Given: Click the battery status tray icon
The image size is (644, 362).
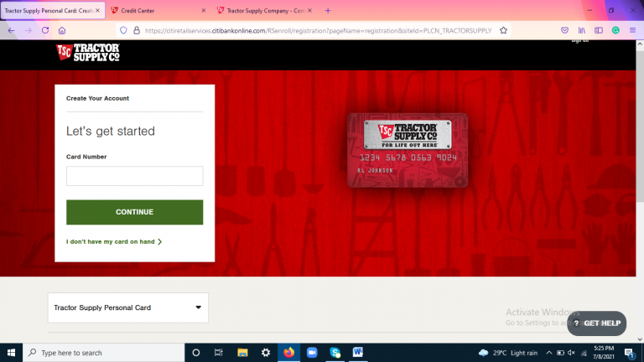Looking at the screenshot, I should pyautogui.click(x=560, y=353).
